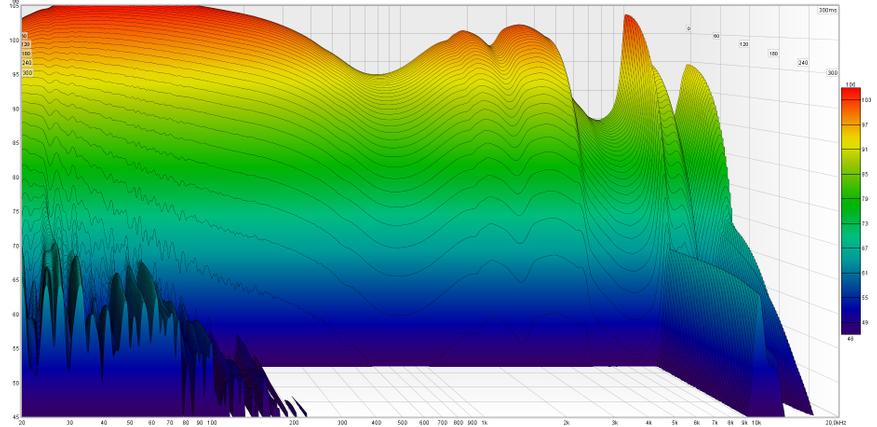Click the 73 color scale value
Image resolution: width=877 pixels, height=427 pixels.
(866, 223)
